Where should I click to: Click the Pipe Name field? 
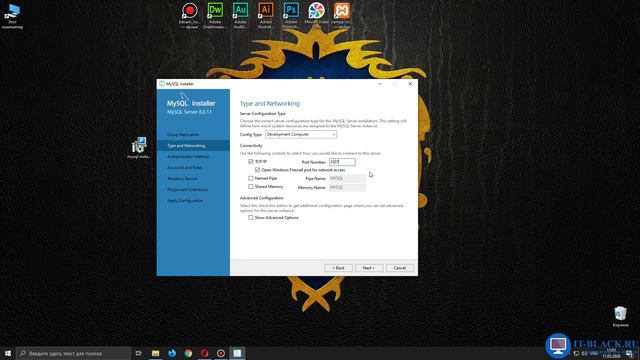click(347, 178)
